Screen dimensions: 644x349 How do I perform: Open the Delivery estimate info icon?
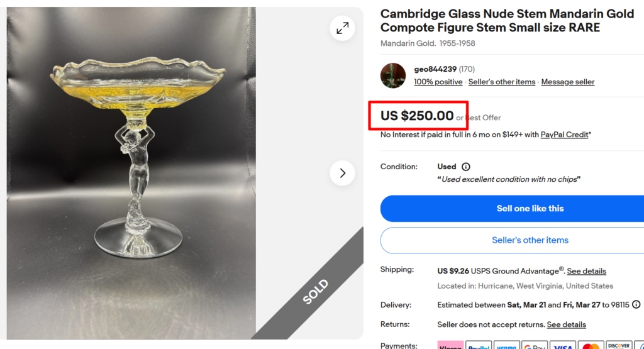coord(636,304)
